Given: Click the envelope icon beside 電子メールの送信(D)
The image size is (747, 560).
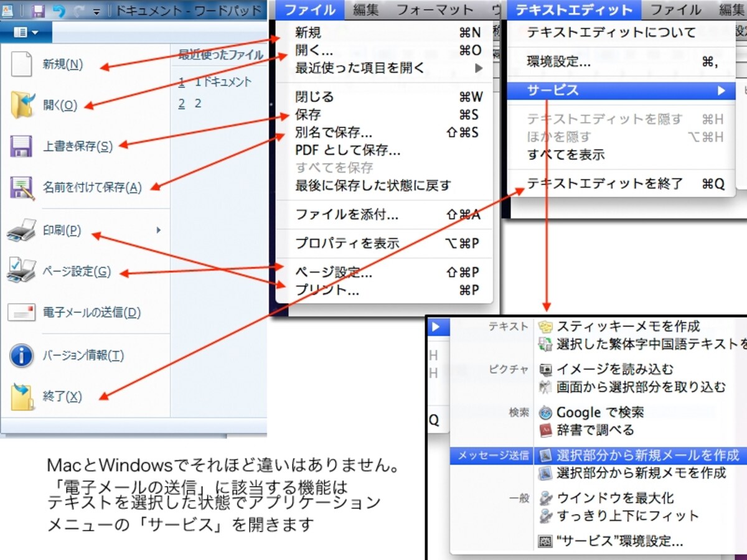Looking at the screenshot, I should pos(21,312).
